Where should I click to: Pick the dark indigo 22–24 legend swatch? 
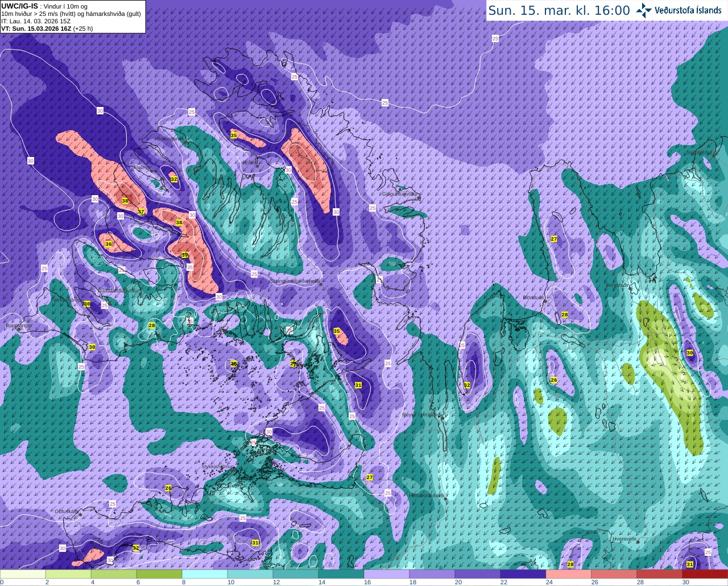(523, 574)
